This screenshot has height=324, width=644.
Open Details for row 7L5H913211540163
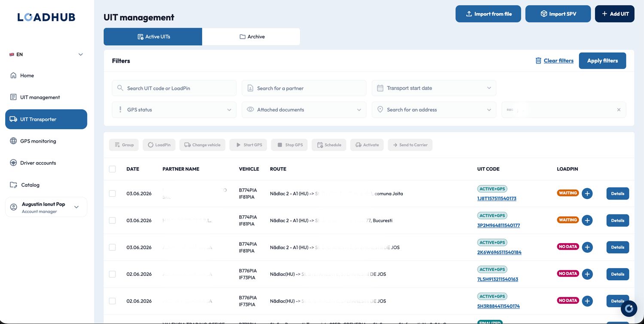tap(618, 274)
